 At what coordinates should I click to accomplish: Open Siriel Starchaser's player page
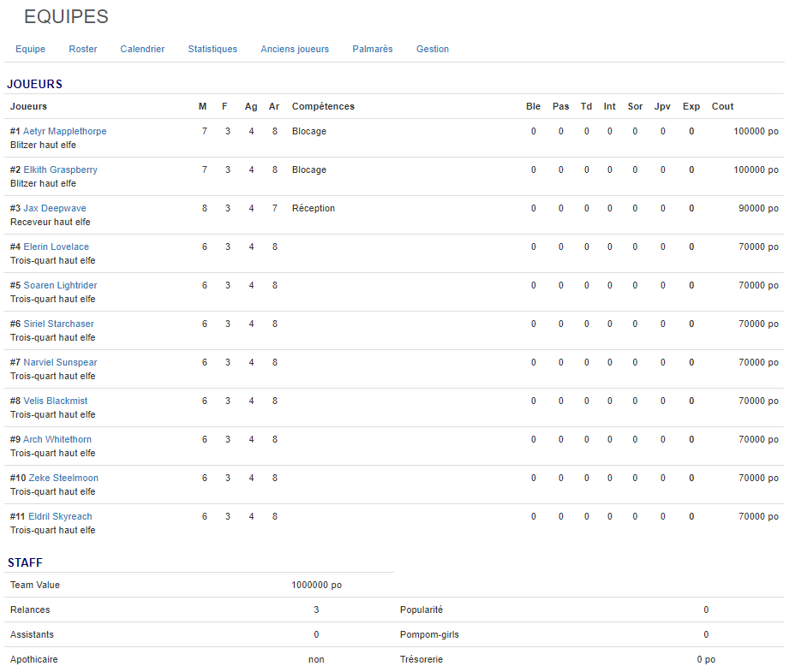coord(58,324)
